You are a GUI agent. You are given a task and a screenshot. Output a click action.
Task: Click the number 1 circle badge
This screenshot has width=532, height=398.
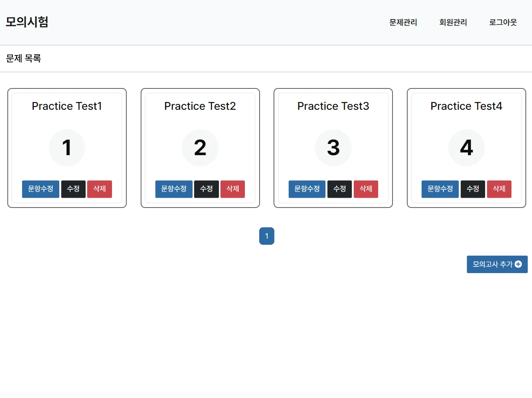(67, 148)
